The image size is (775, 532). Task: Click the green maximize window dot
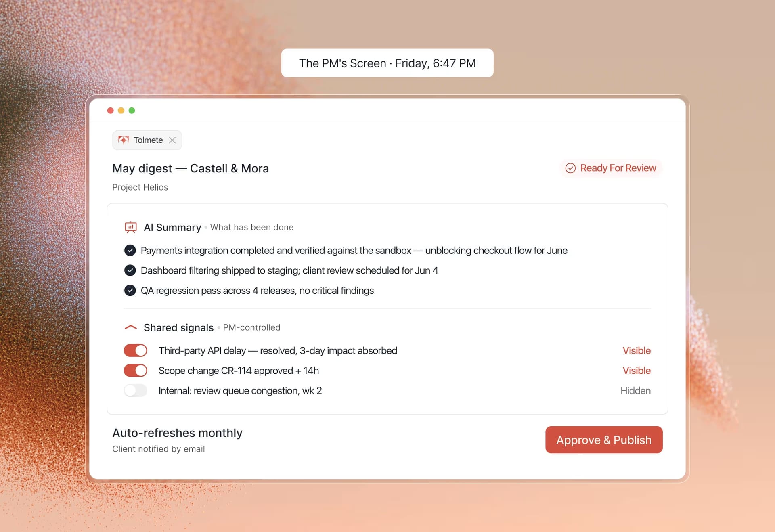(x=132, y=111)
